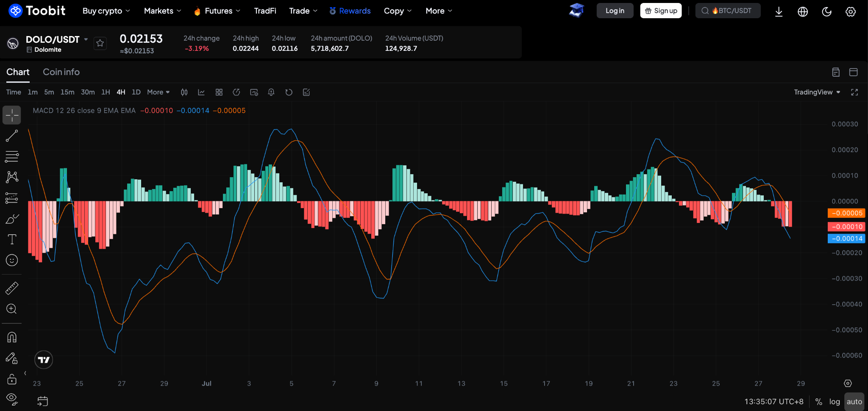Viewport: 868px width, 411px height.
Task: Open the candlestick chart type icon
Action: pyautogui.click(x=184, y=92)
